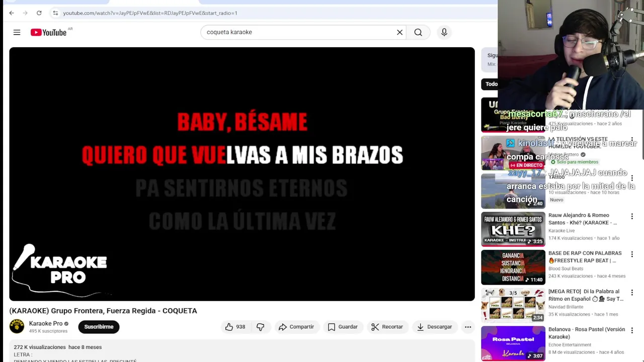This screenshot has height=362, width=644.
Task: Download the video with Descargar
Action: coord(435,327)
